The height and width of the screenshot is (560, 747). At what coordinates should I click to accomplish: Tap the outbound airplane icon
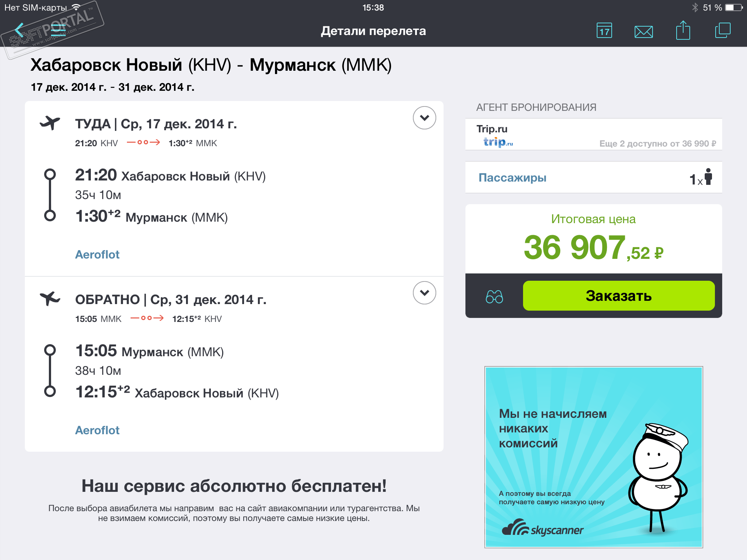click(50, 122)
